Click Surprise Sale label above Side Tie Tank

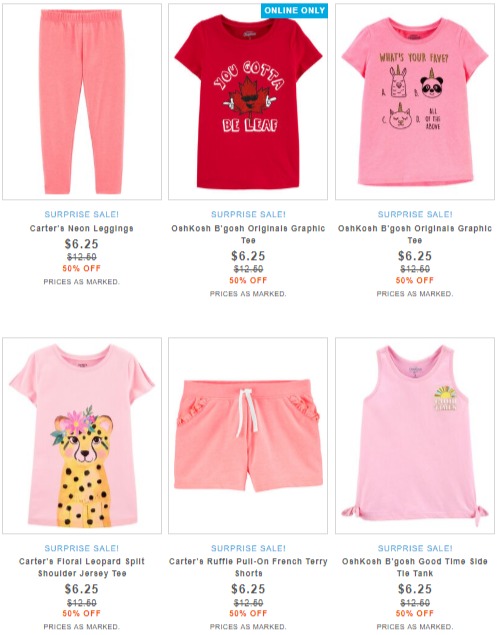click(x=415, y=548)
